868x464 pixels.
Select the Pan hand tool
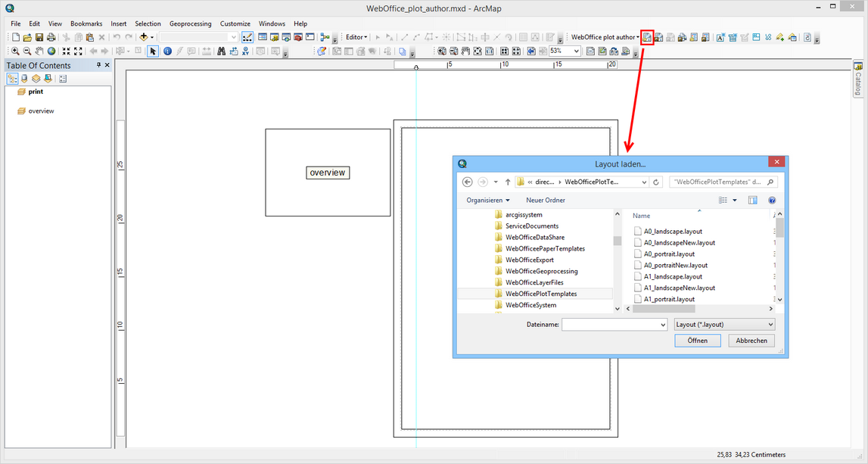[x=39, y=51]
